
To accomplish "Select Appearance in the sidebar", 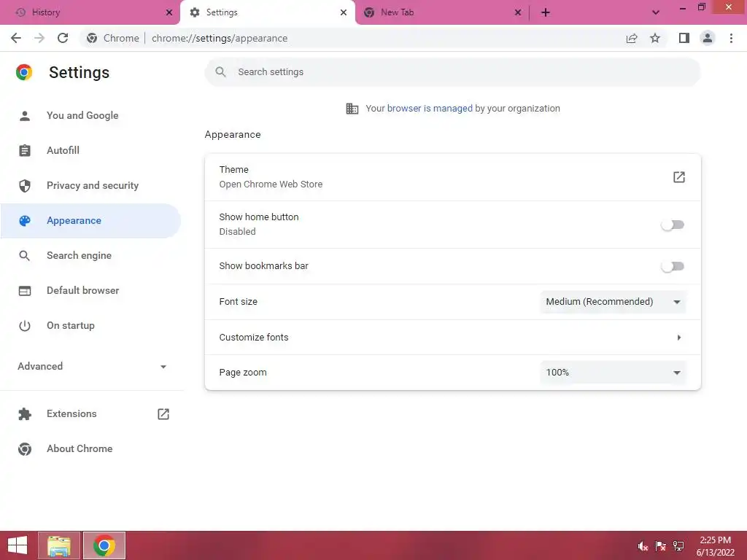I will [x=90, y=220].
